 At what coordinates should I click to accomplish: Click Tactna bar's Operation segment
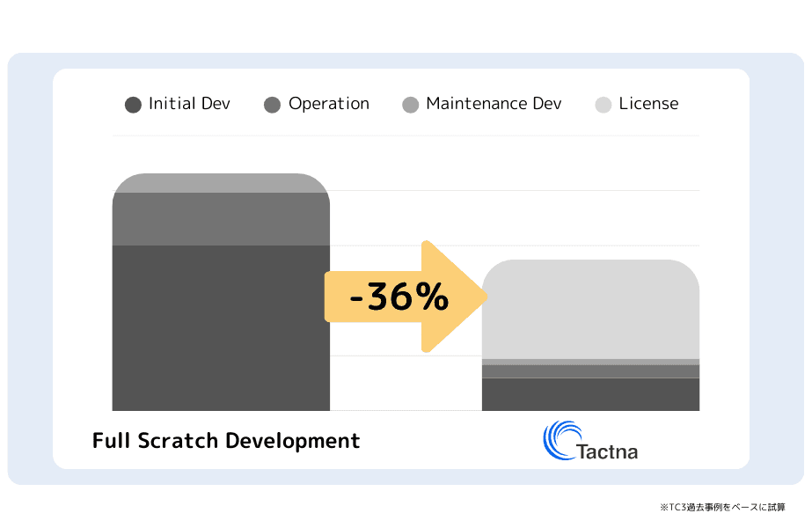591,371
